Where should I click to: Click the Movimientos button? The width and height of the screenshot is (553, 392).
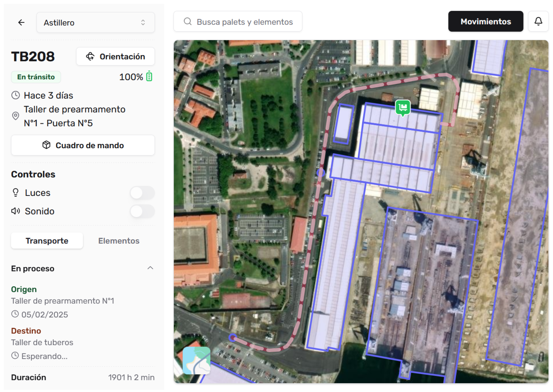pyautogui.click(x=485, y=21)
